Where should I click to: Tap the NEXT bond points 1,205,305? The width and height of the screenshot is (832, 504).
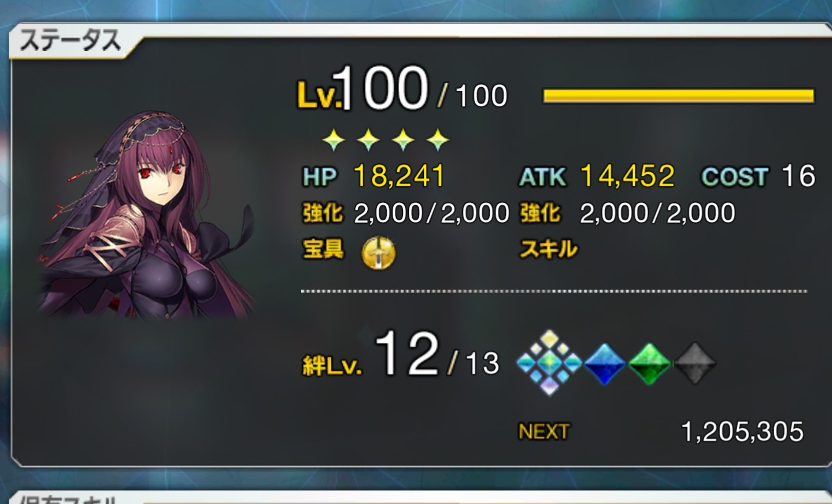click(x=742, y=431)
